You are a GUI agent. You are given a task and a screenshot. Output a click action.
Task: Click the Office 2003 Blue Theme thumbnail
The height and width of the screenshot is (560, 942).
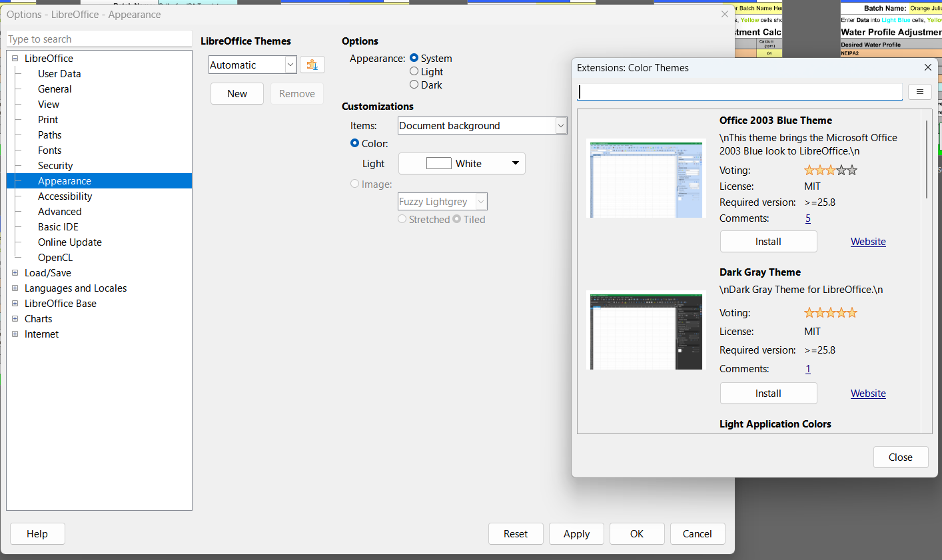coord(646,178)
